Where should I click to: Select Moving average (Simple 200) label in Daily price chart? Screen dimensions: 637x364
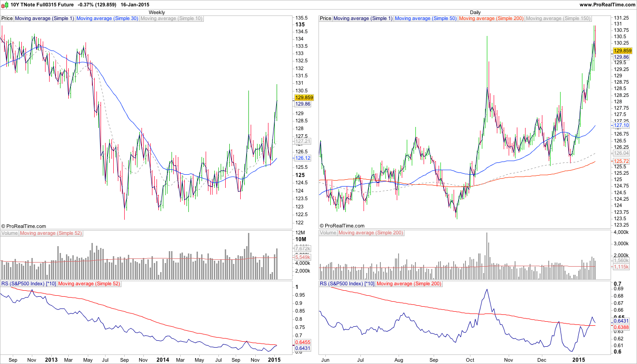[x=491, y=19]
